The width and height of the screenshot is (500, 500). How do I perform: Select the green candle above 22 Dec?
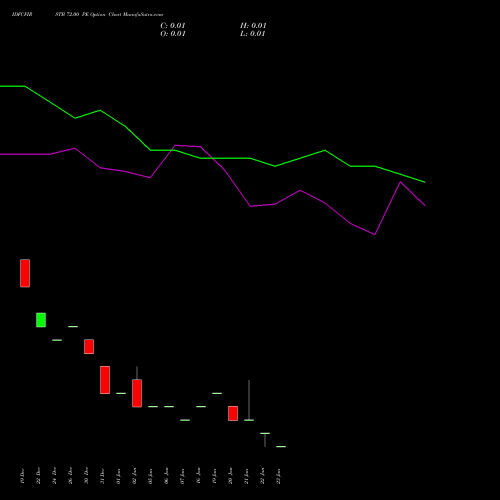tap(41, 320)
